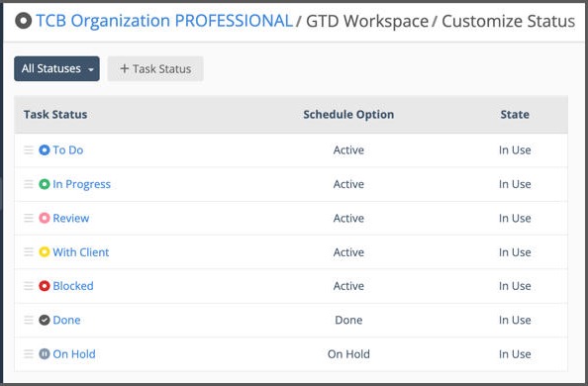The height and width of the screenshot is (386, 588).
Task: Click the yellow With Client status icon
Action: pyautogui.click(x=45, y=252)
